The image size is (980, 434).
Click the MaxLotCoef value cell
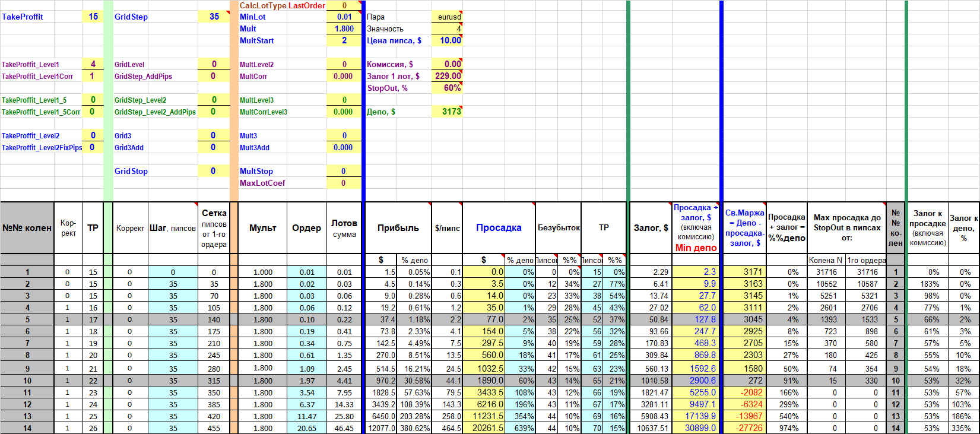[x=344, y=183]
